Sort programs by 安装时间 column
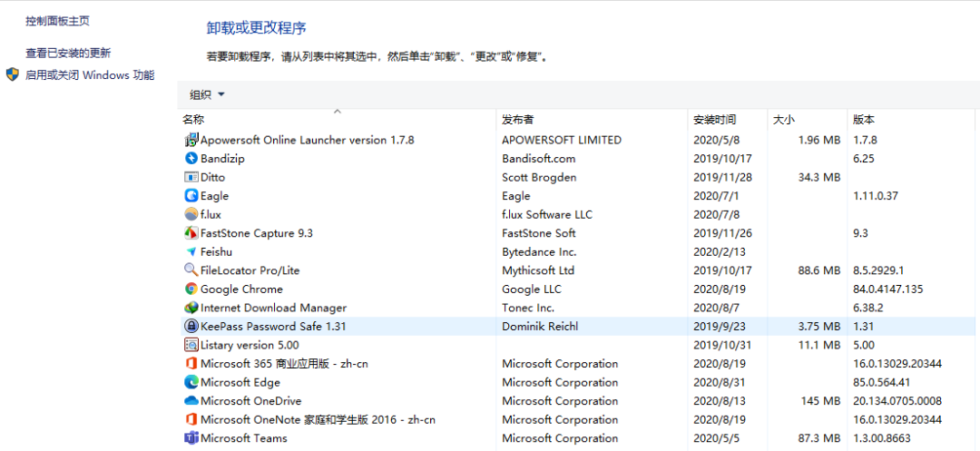This screenshot has height=451, width=980. pos(715,120)
